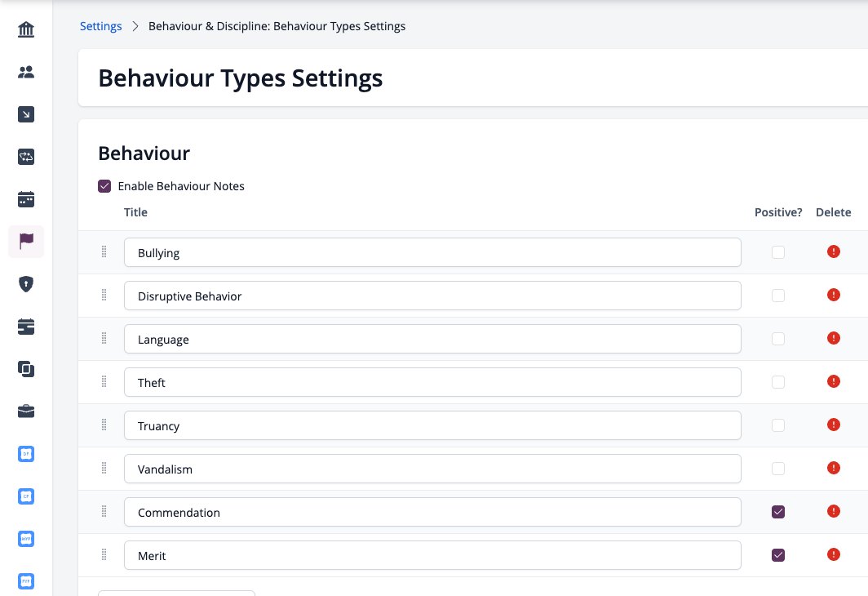Untick the Enable Behaviour Notes checkbox

pos(104,186)
